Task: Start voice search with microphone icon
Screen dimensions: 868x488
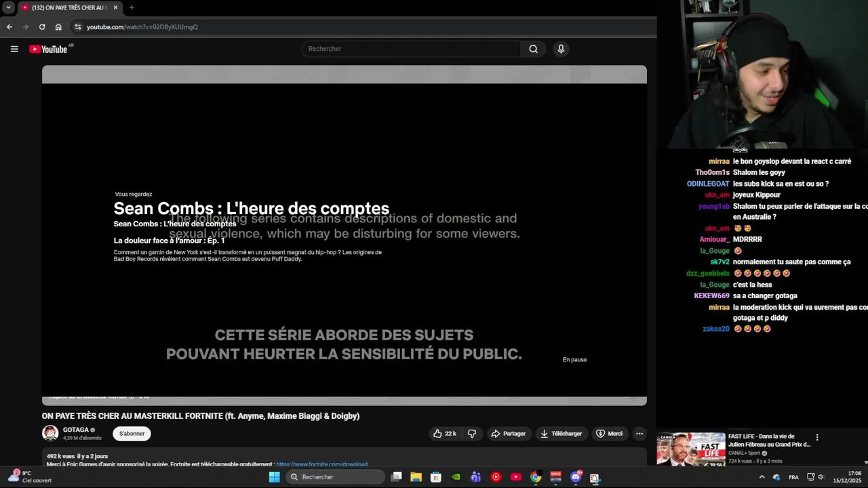Action: pyautogui.click(x=561, y=49)
